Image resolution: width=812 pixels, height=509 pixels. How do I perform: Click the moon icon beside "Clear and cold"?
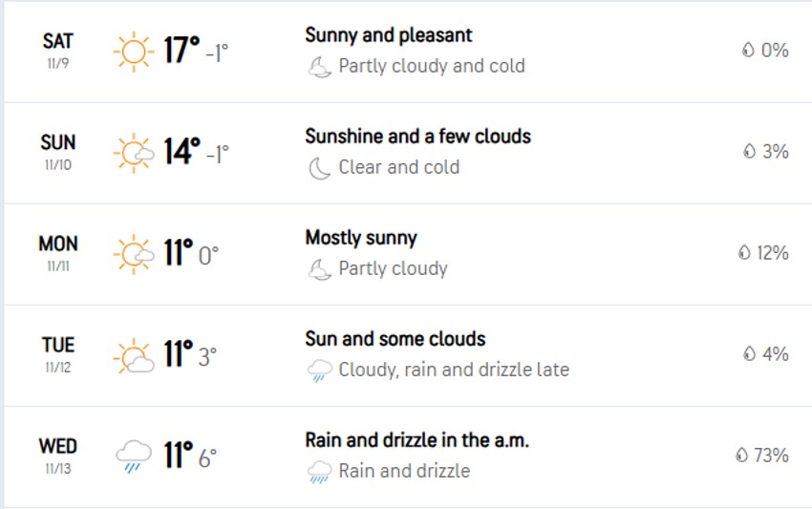click(x=319, y=168)
